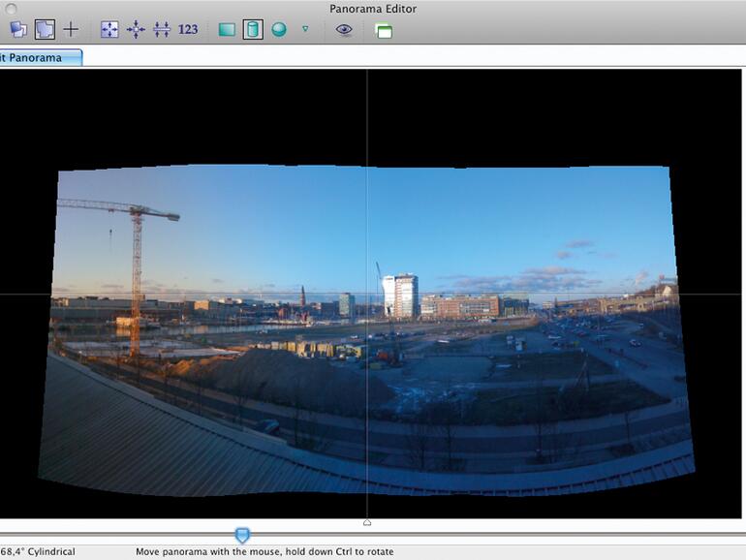Choose spherical projection icon
This screenshot has height=560, width=746.
pyautogui.click(x=279, y=29)
